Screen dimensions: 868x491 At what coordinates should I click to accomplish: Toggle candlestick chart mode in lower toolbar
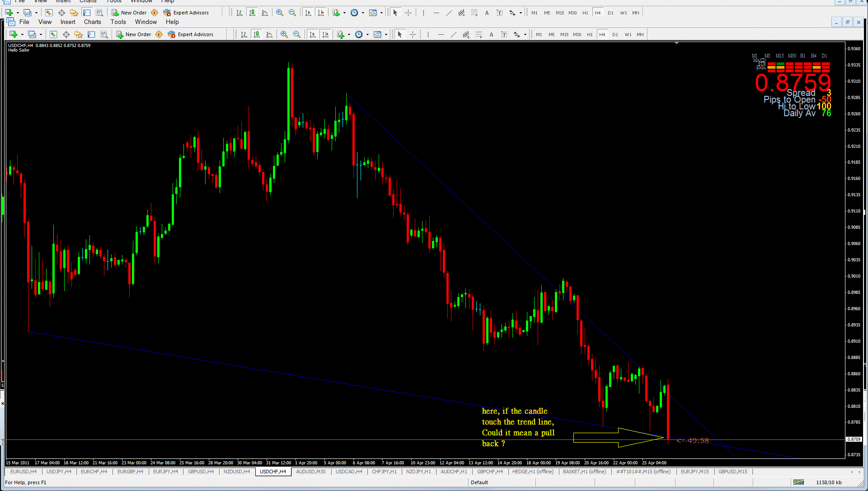(x=257, y=34)
